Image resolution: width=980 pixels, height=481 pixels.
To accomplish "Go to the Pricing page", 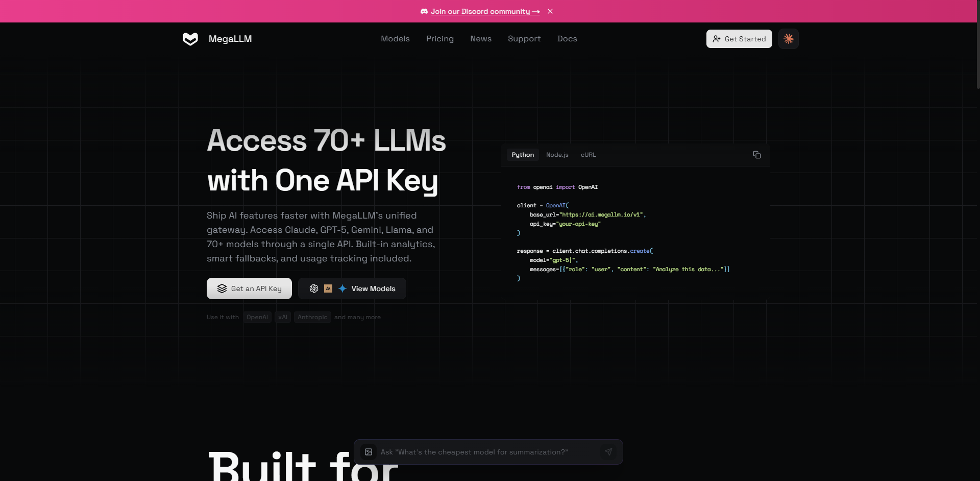I will pyautogui.click(x=439, y=39).
